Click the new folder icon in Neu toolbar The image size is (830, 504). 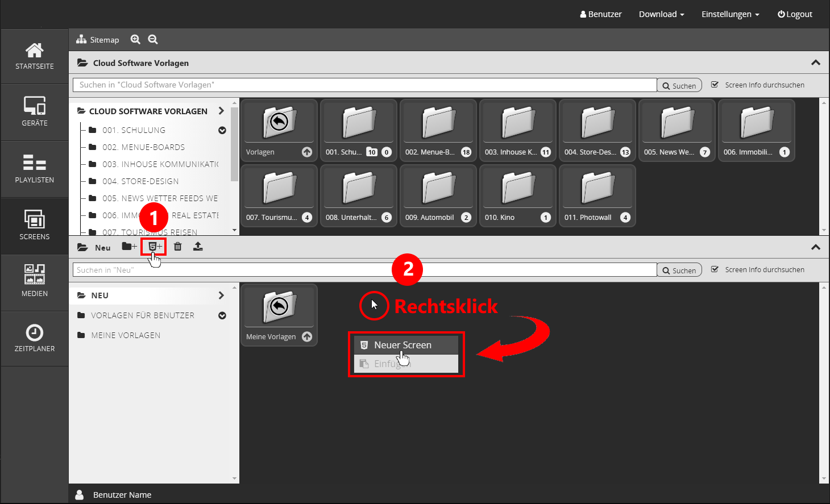[129, 247]
